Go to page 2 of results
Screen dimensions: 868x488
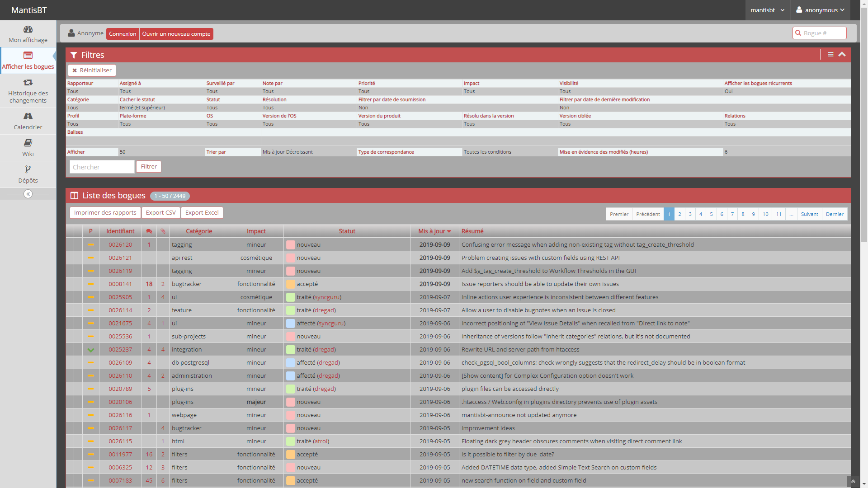pyautogui.click(x=679, y=214)
